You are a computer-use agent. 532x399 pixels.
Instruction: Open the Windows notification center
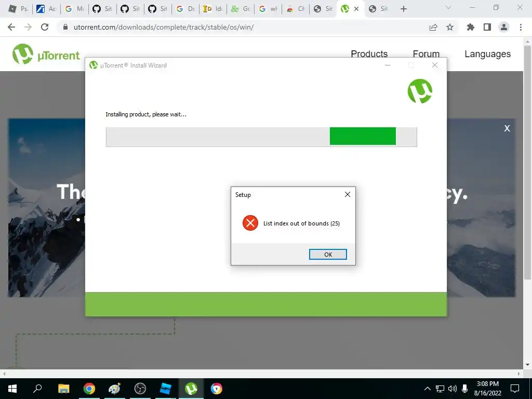[515, 389]
